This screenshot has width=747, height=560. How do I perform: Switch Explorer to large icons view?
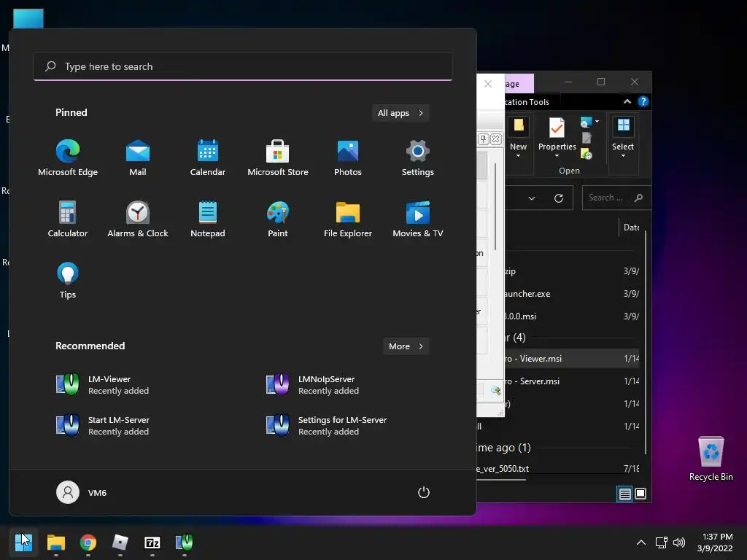640,494
